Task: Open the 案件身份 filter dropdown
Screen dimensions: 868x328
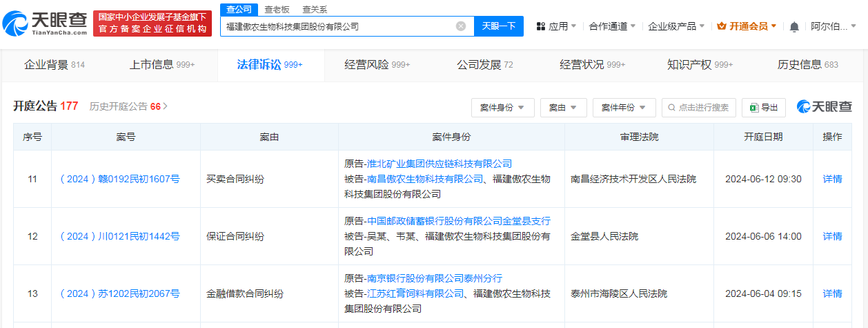Action: [x=503, y=108]
